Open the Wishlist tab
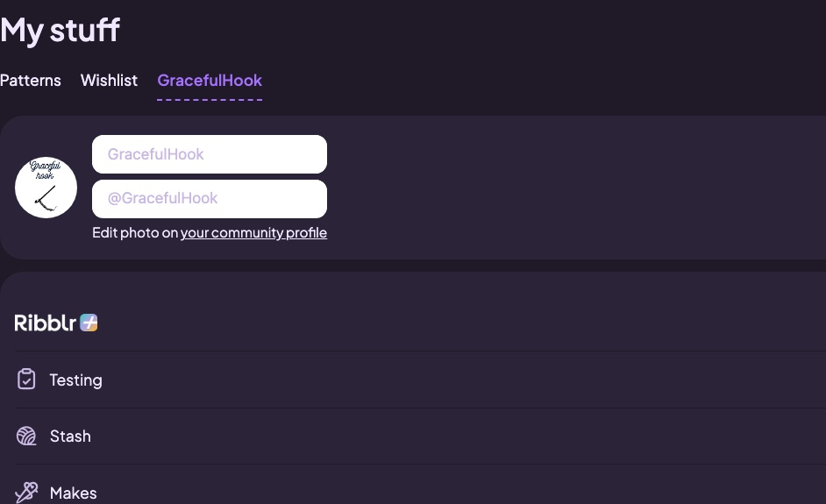The width and height of the screenshot is (826, 504). point(109,81)
